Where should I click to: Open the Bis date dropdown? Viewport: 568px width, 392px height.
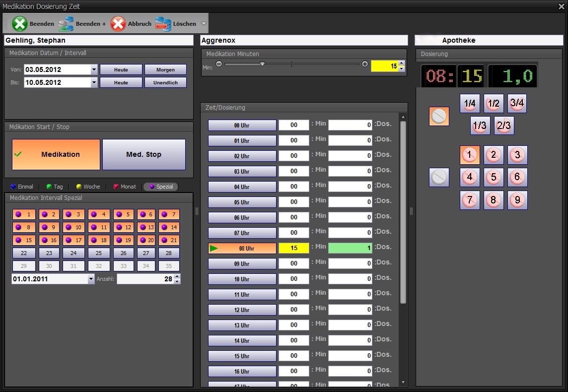pos(94,83)
